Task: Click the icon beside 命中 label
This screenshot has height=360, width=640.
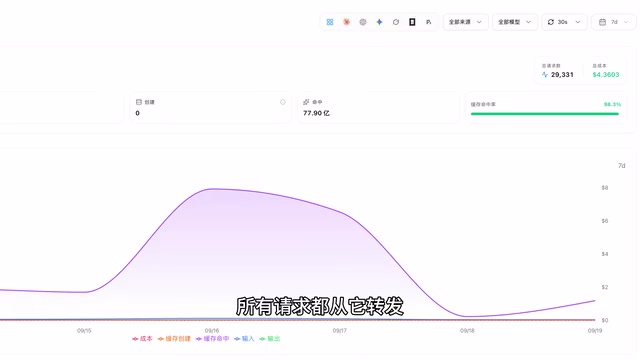Action: pyautogui.click(x=306, y=102)
